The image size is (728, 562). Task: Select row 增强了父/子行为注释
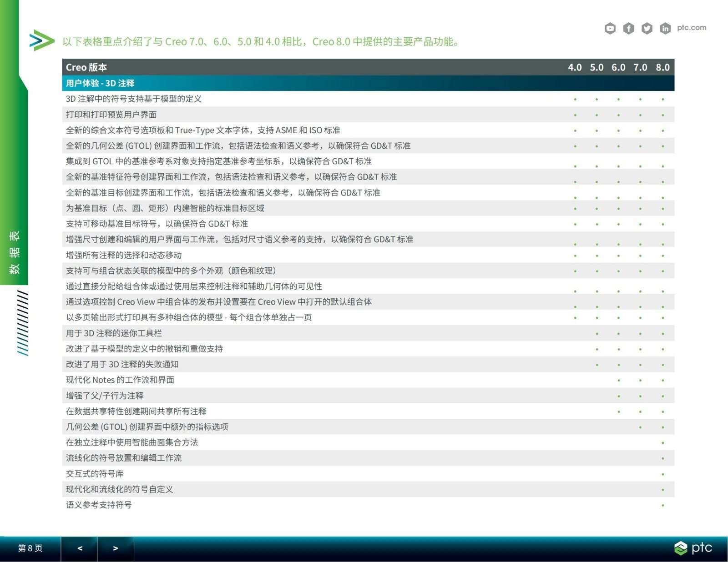pos(368,395)
